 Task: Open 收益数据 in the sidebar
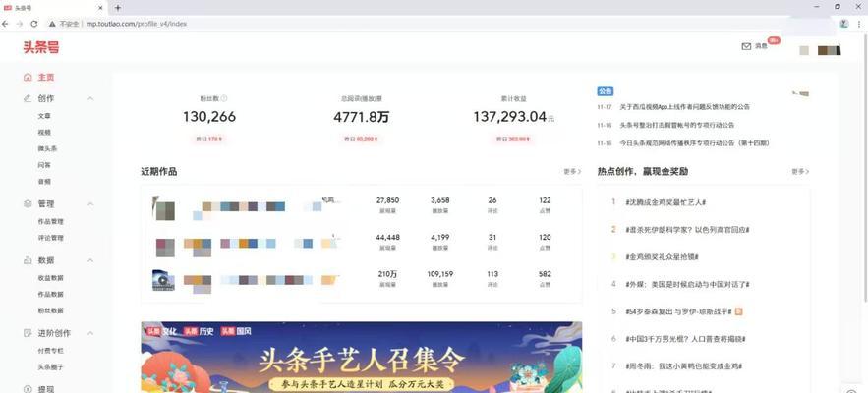pyautogui.click(x=51, y=278)
